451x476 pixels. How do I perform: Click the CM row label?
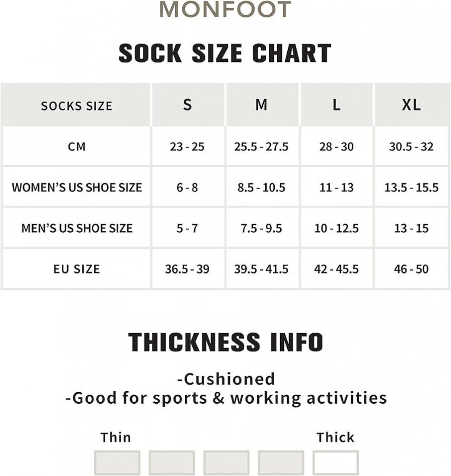77,147
